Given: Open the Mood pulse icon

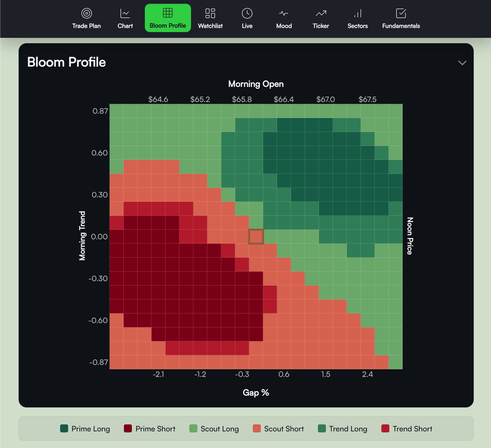Looking at the screenshot, I should point(284,13).
